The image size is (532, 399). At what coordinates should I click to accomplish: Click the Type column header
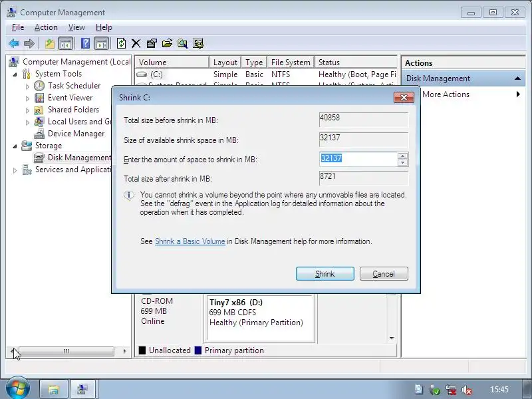[x=254, y=63]
